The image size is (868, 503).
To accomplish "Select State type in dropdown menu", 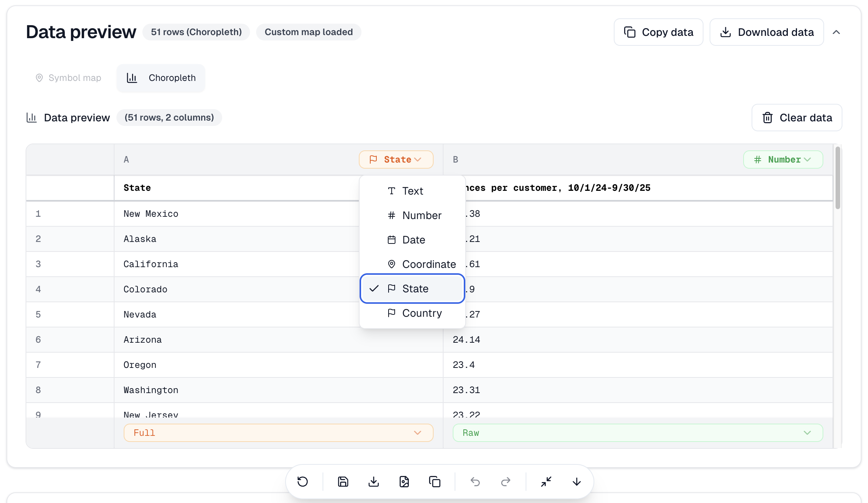I will [412, 289].
